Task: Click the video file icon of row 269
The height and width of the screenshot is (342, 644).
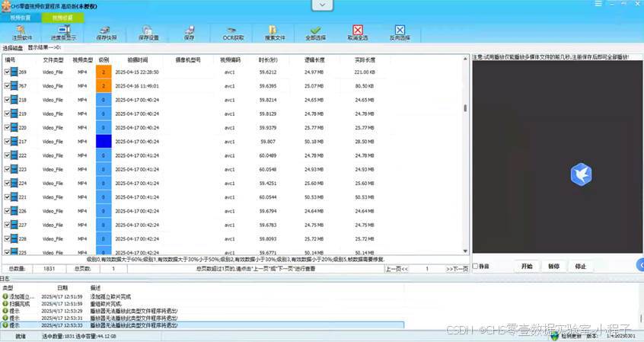Action: [14, 72]
